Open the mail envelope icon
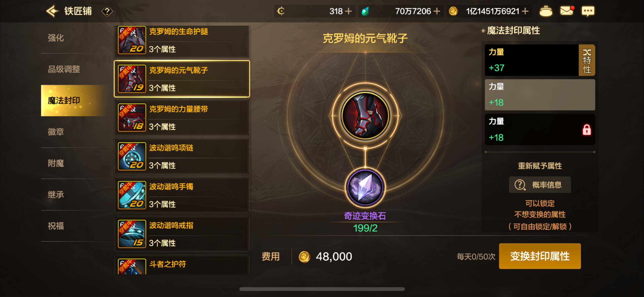This screenshot has height=297, width=644. pos(567,11)
